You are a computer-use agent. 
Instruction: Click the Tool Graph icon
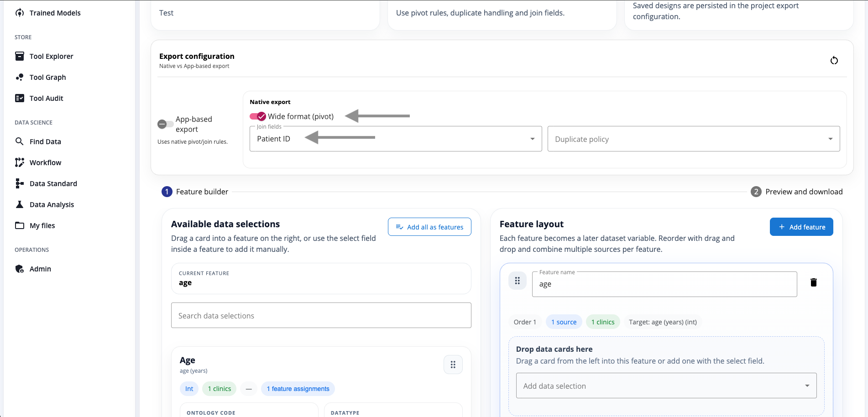tap(20, 77)
